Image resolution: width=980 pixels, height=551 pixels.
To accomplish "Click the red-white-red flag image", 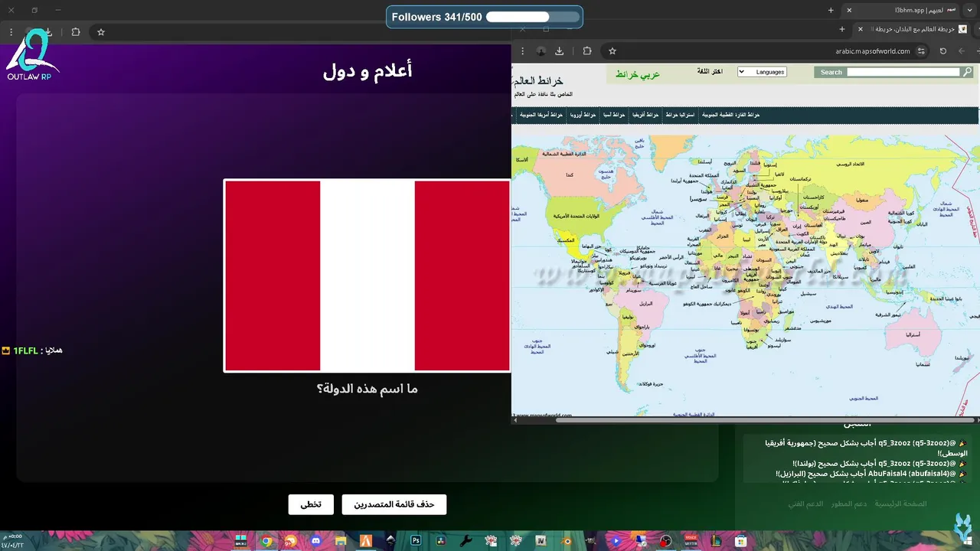I will [367, 275].
